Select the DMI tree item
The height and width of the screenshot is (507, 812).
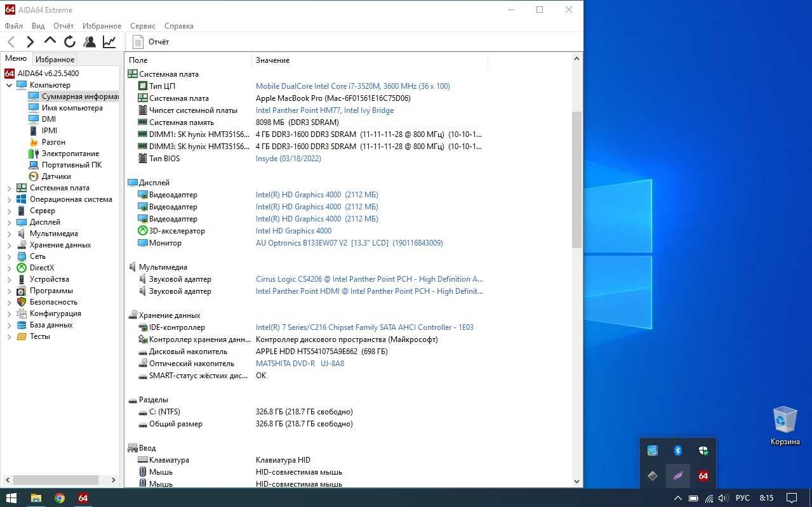pyautogui.click(x=48, y=119)
